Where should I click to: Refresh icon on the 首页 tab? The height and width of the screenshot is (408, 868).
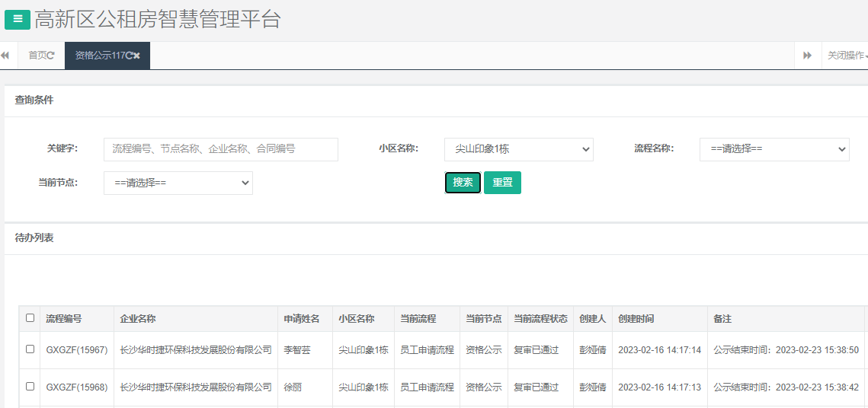coord(50,56)
